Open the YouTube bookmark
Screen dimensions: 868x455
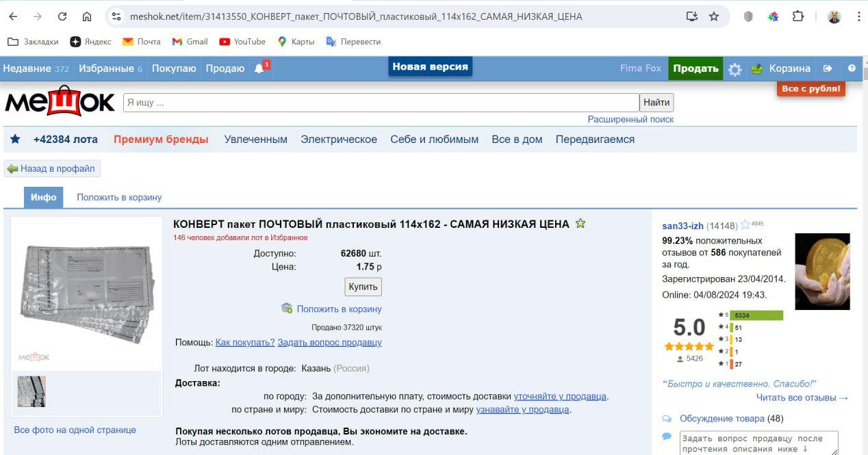242,42
